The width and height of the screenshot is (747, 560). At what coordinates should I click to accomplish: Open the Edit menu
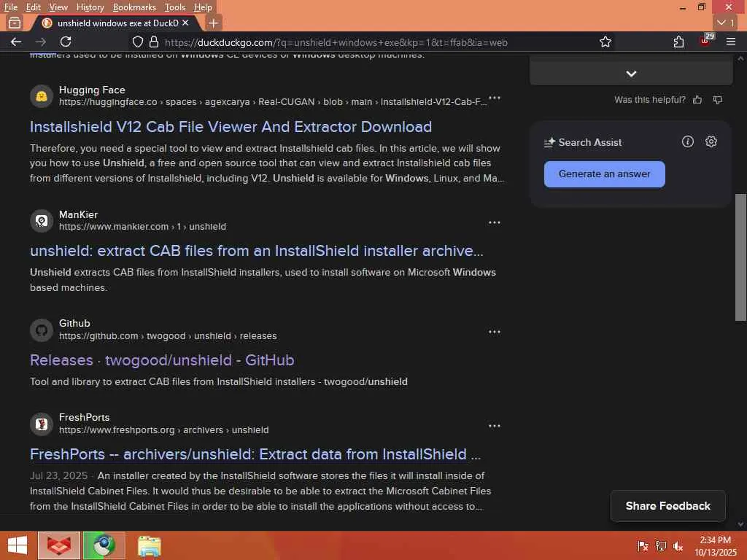click(33, 7)
